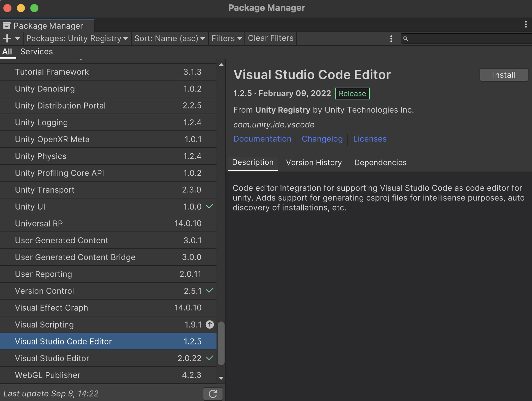Click the checkmark next to Version Control
Image resolution: width=532 pixels, height=401 pixels.
click(210, 290)
